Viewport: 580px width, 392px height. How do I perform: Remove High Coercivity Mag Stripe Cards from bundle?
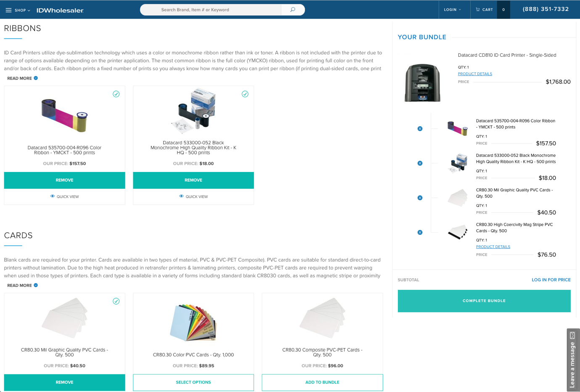point(420,232)
